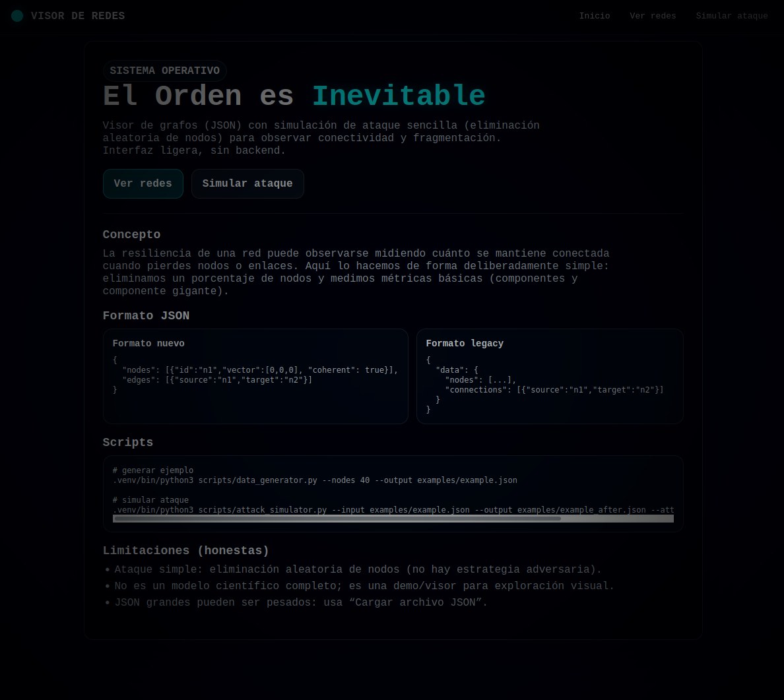
Task: Click the highlighted word "Inevitable"
Action: click(x=399, y=96)
